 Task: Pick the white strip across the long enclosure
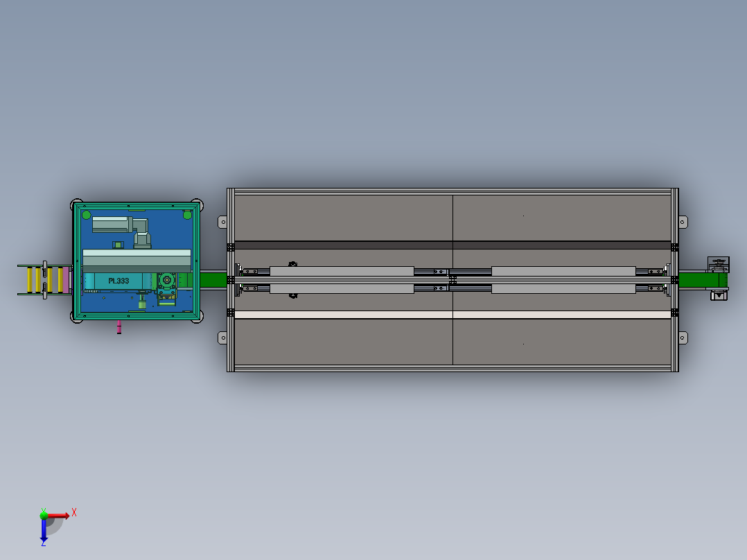coord(452,315)
